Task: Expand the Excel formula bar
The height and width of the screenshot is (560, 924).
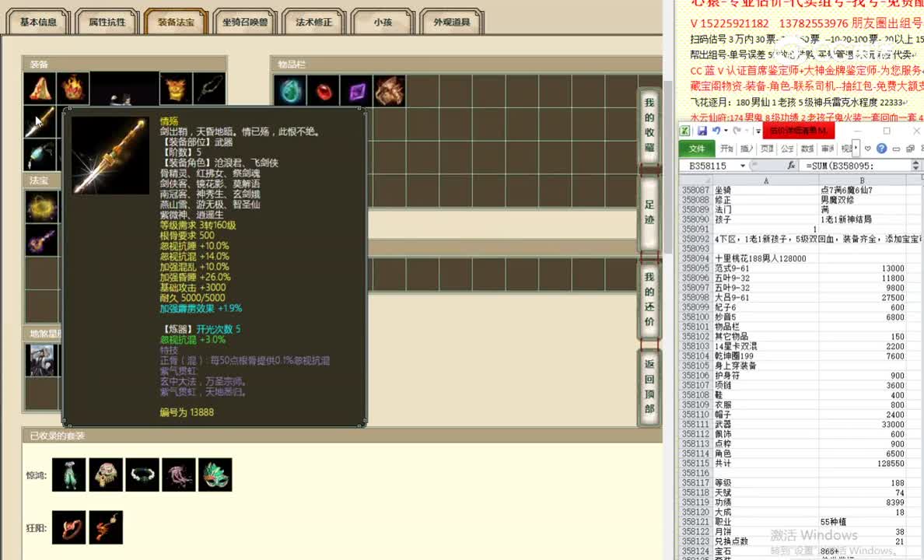Action: (915, 166)
